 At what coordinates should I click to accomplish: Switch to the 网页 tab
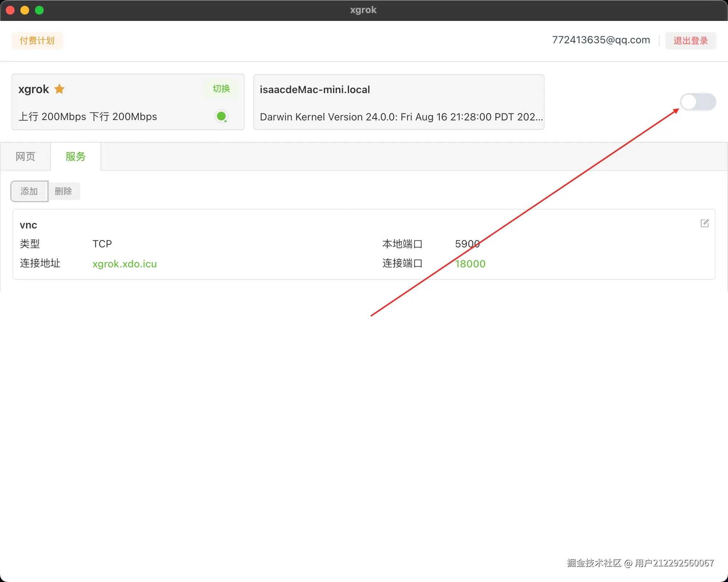(x=25, y=157)
